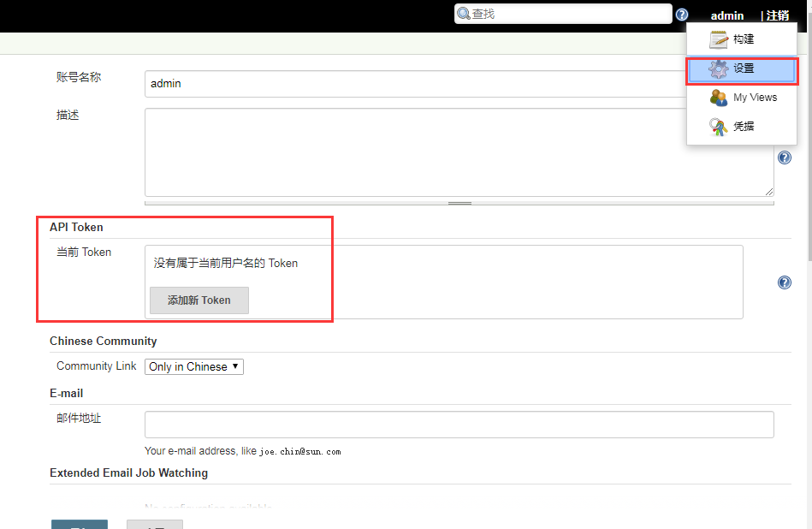Click the Chinese Community section heading
The width and height of the screenshot is (812, 529).
103,342
